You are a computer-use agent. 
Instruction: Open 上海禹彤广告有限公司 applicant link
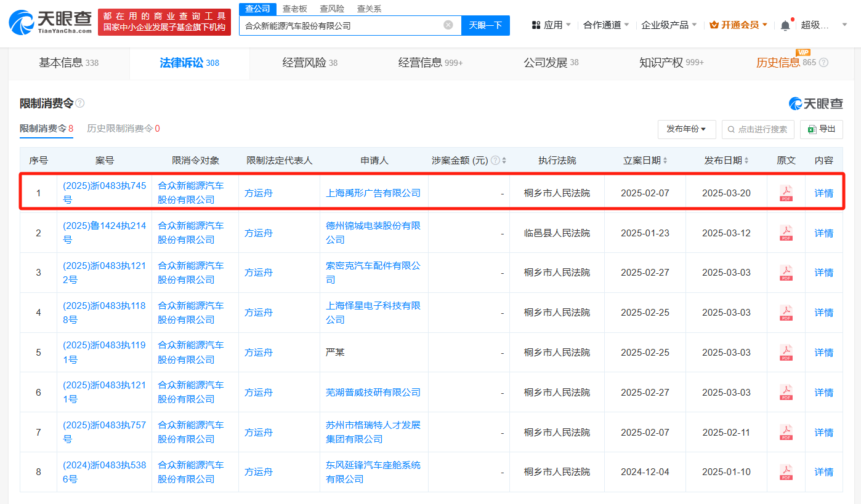(373, 193)
